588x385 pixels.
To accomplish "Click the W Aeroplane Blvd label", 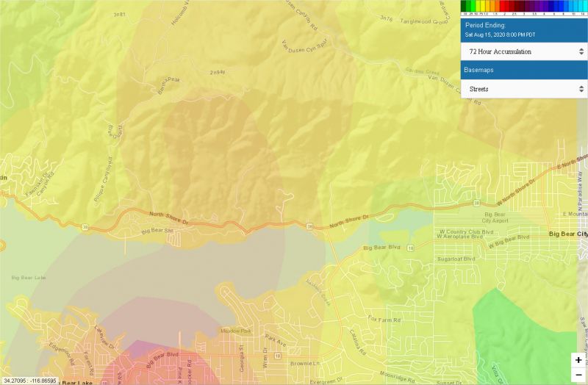I will click(460, 237).
